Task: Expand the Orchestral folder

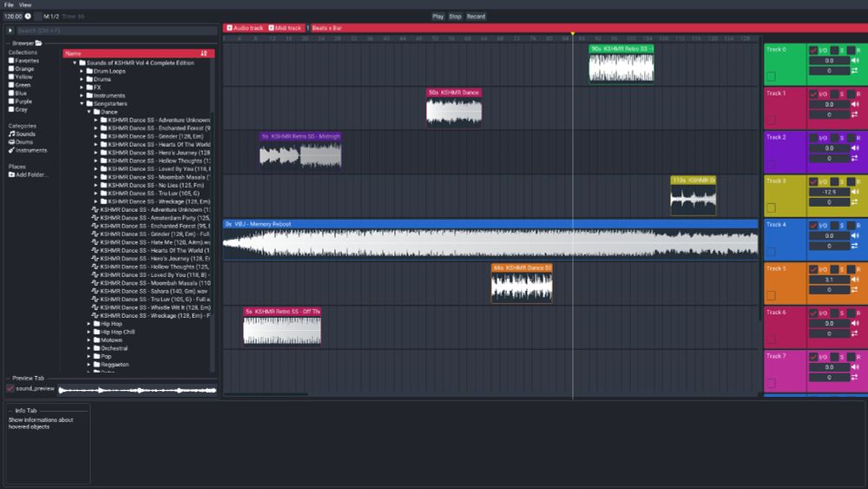Action: pyautogui.click(x=89, y=348)
